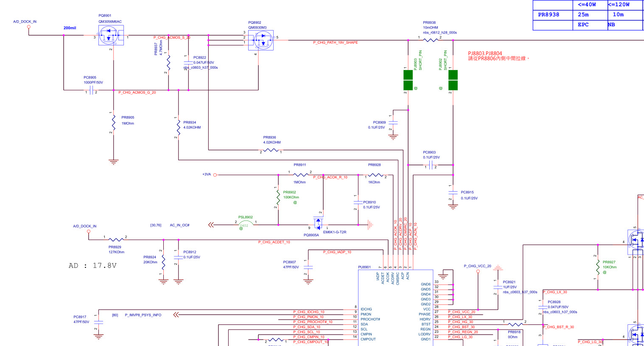644x346 pixels.
Task: Click the PR8929 127KOhm resistor symbol
Action: click(x=115, y=240)
